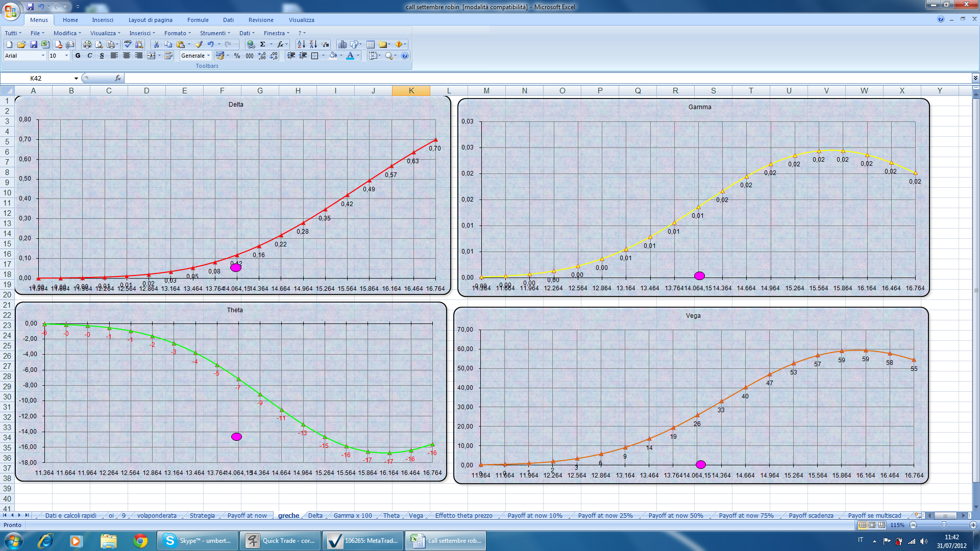Toggle Bold (G) formatting
This screenshot has height=551, width=980.
point(78,56)
